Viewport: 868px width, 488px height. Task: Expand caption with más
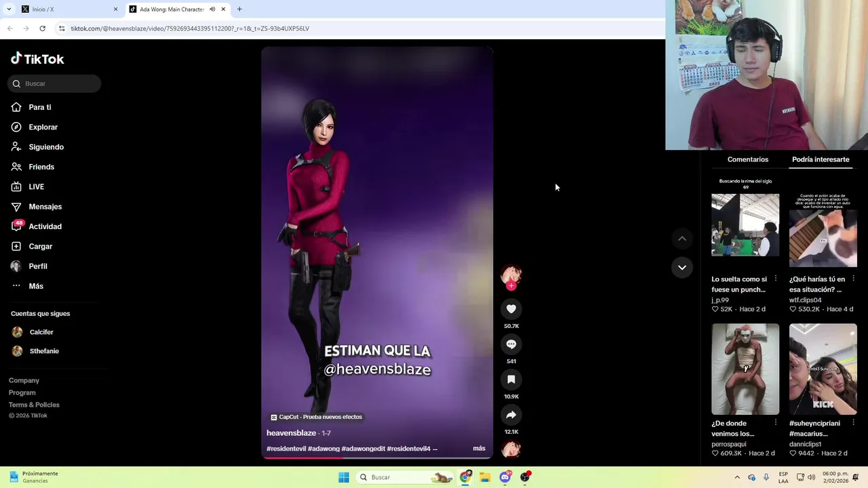pyautogui.click(x=479, y=449)
